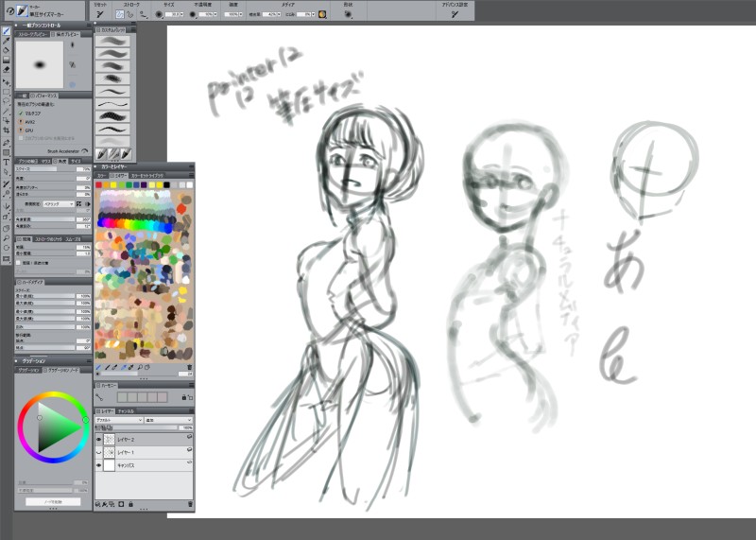The height and width of the screenshot is (540, 756).
Task: Switch to the カラーセットライブラリ tab
Action: point(146,176)
